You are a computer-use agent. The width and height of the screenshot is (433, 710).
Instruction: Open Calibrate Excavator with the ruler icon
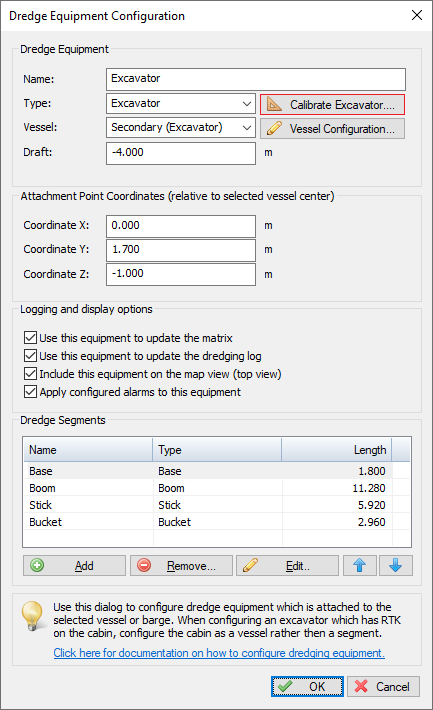(x=332, y=105)
